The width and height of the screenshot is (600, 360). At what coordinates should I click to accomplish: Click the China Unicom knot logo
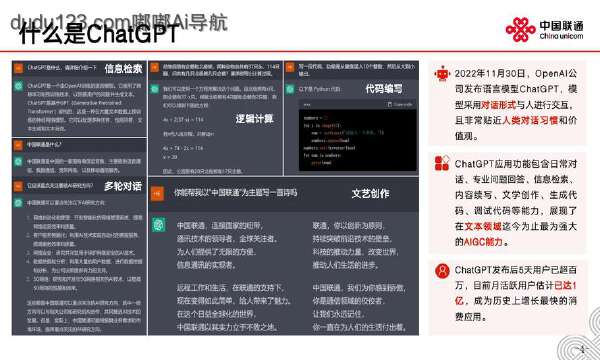(520, 29)
